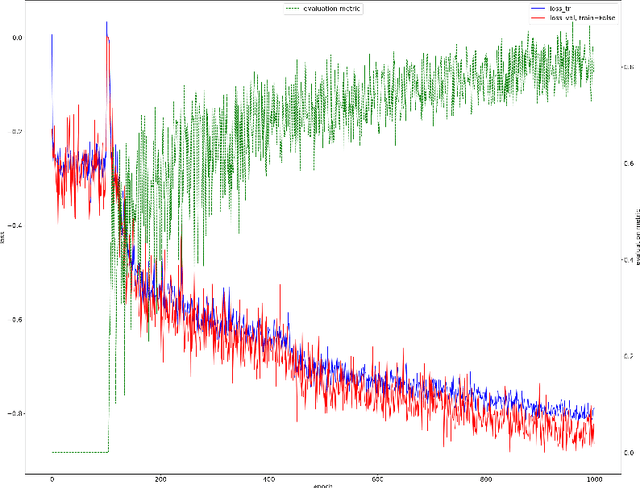Click the x-axis tick label 800
This screenshot has height=488, width=640.
pyautogui.click(x=486, y=479)
